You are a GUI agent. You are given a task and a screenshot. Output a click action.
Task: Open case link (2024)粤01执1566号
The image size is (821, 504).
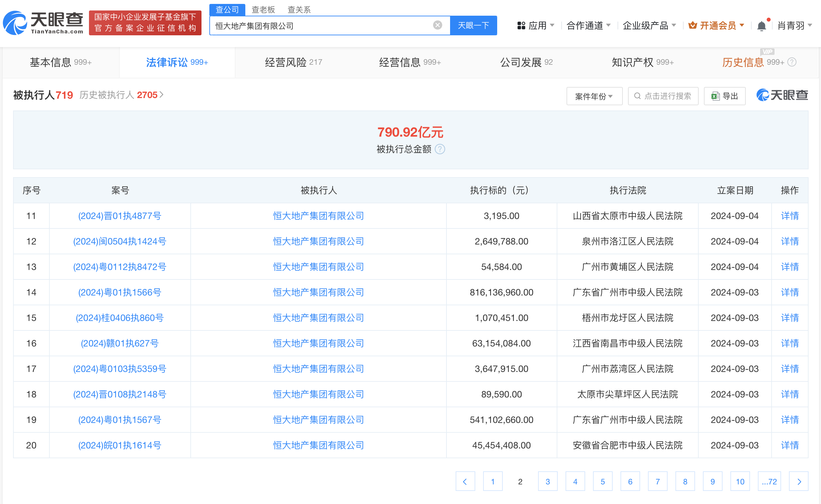point(120,292)
